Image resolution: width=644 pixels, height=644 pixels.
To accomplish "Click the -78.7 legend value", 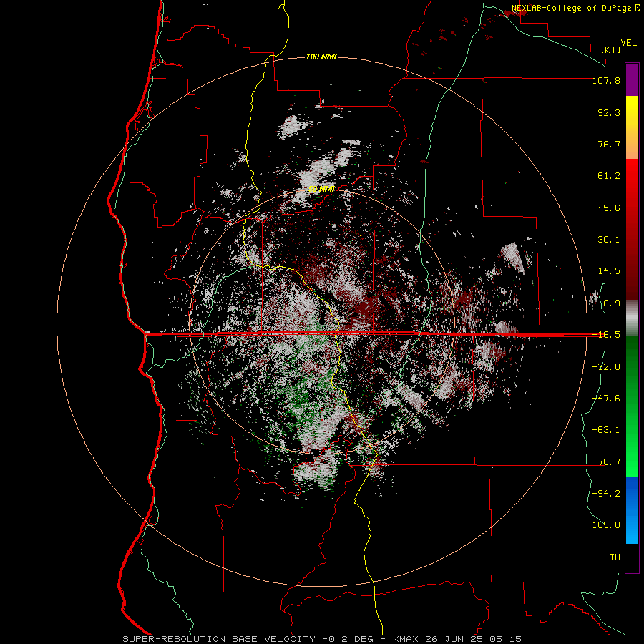I will [606, 462].
